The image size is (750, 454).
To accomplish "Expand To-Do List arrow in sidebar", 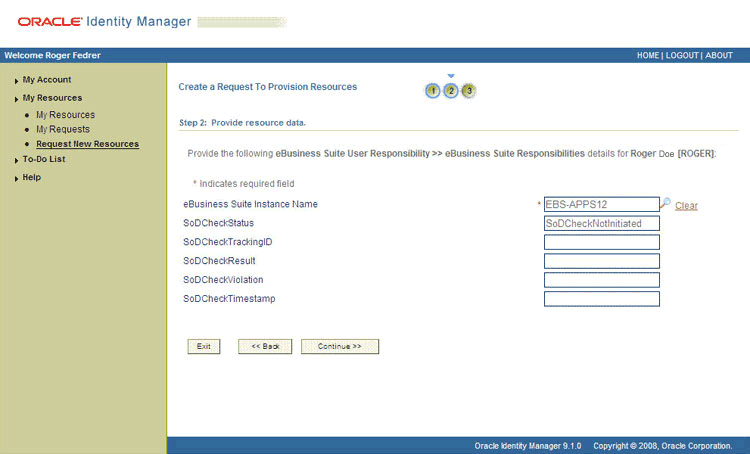I will 16,160.
